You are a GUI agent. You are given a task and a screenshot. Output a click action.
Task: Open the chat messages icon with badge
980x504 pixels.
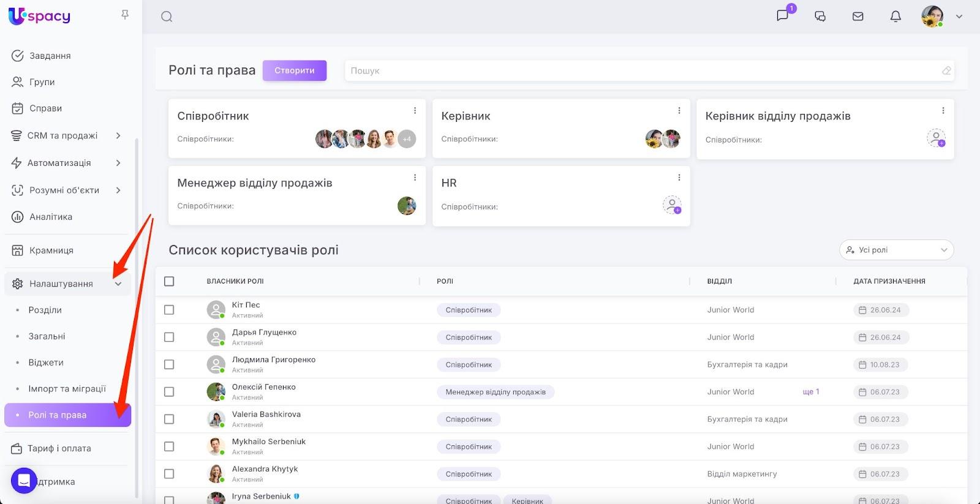tap(783, 16)
